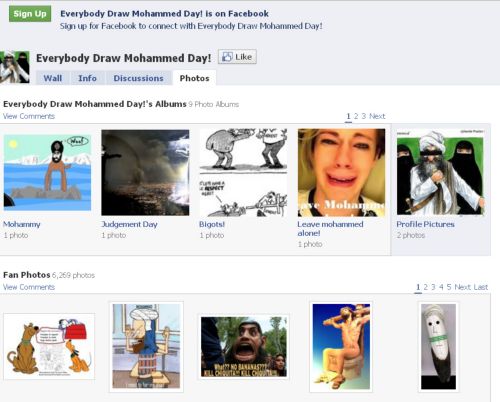500x402 pixels.
Task: Go to fan photos page 1
Action: click(x=418, y=287)
